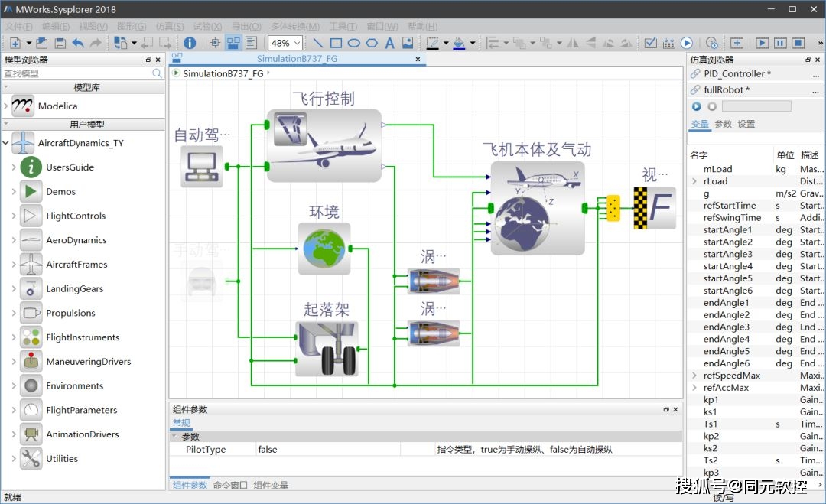The image size is (826, 504).
Task: Switch to diagram view toggle
Action: (x=233, y=43)
